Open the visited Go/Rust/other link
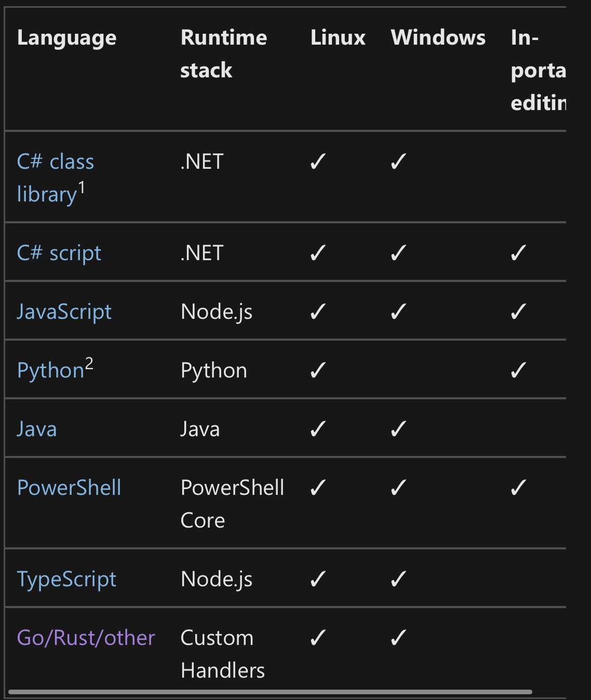591x700 pixels. coord(86,638)
